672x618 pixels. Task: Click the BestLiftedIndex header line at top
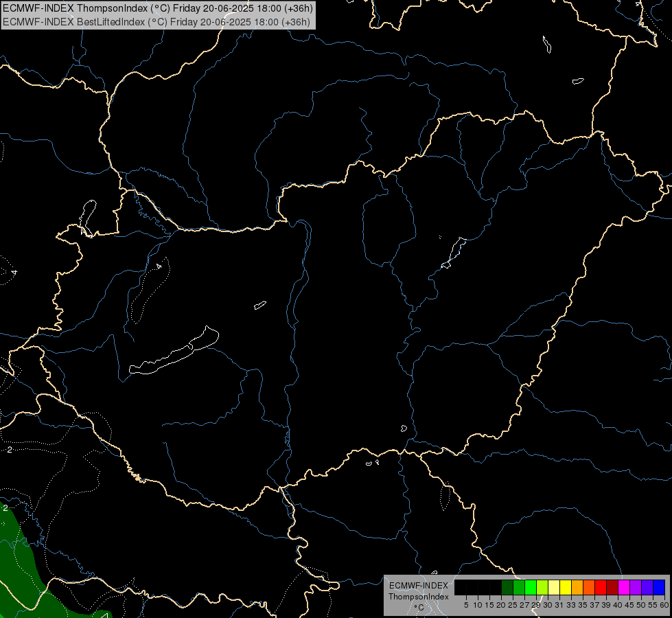pos(157,22)
